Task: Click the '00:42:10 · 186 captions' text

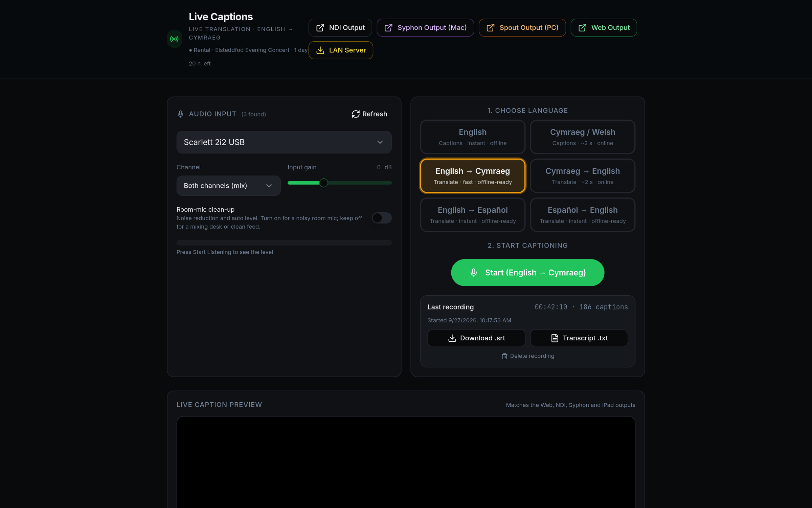Action: (x=581, y=307)
